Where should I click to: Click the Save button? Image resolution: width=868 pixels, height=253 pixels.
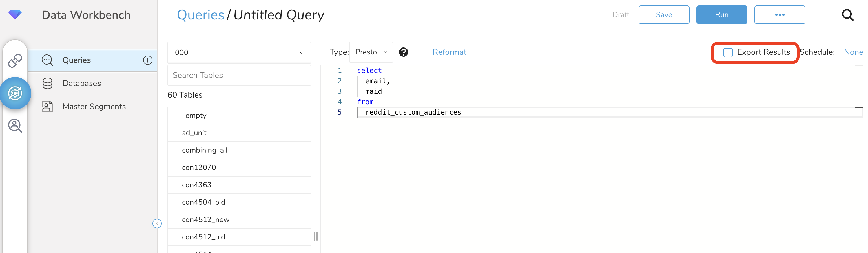[663, 15]
